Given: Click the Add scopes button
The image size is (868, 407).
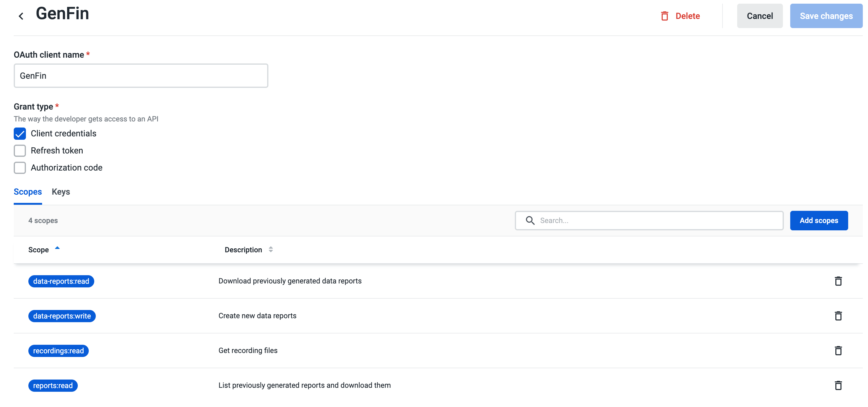Looking at the screenshot, I should point(819,220).
